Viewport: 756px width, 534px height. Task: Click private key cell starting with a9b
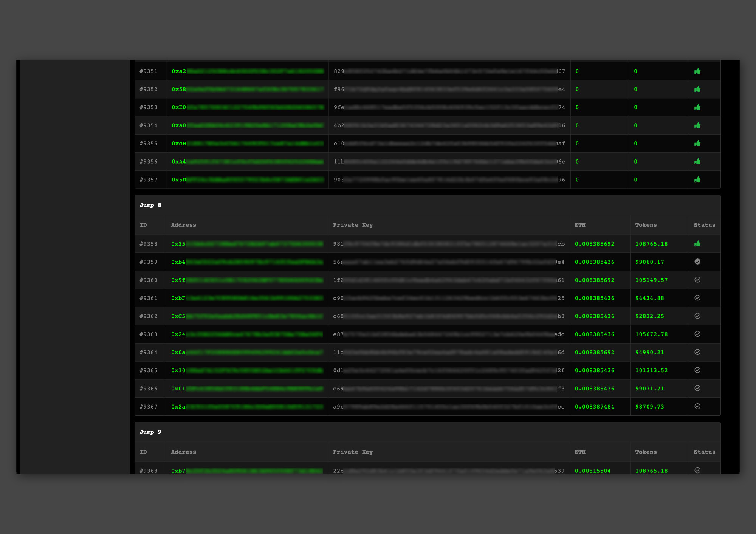click(x=449, y=407)
